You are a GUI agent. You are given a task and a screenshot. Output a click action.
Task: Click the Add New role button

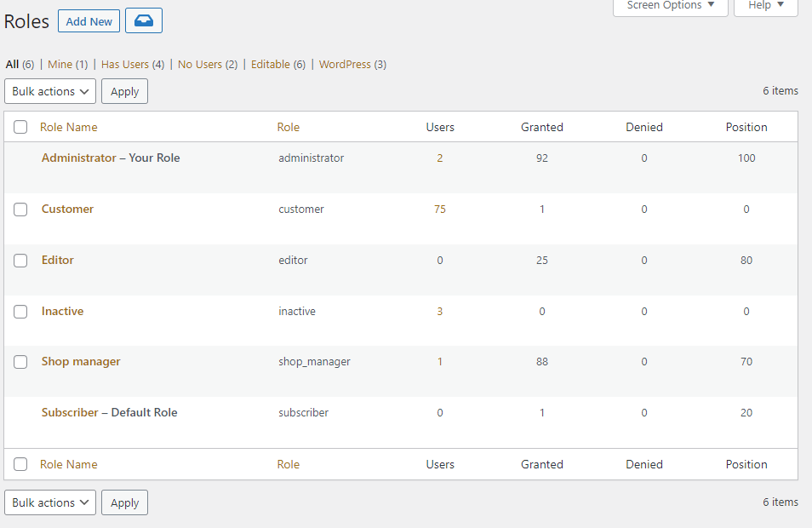(89, 21)
